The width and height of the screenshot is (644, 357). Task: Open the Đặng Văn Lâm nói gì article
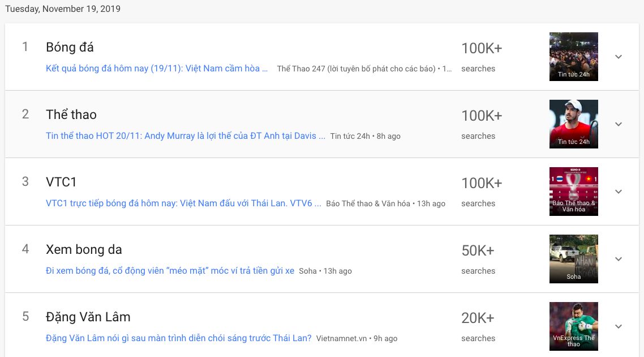[x=178, y=338]
